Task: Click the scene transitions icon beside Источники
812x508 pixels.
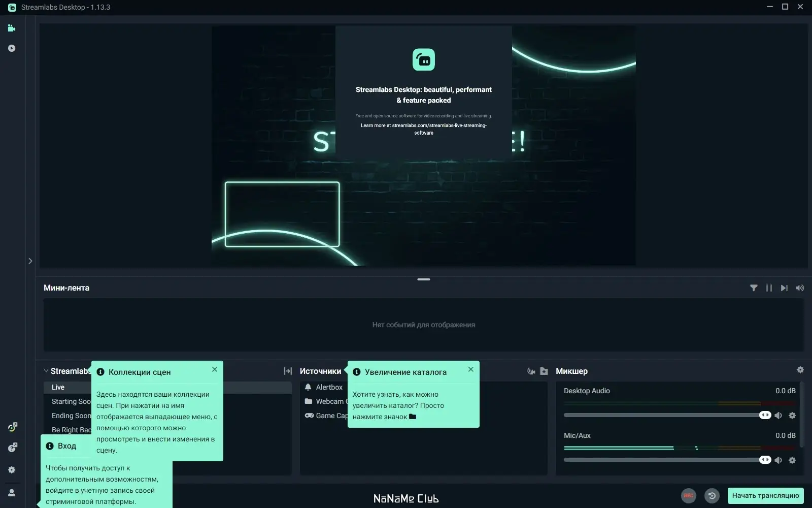Action: (288, 371)
